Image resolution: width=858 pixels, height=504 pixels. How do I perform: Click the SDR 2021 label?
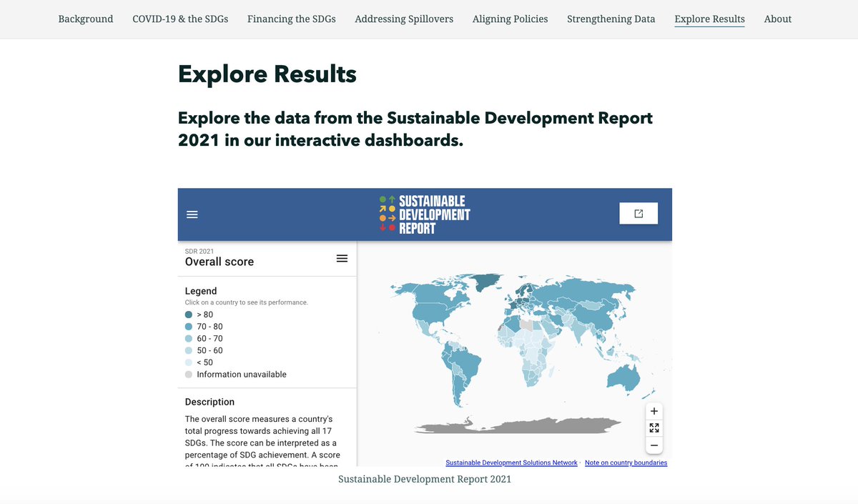(x=199, y=251)
